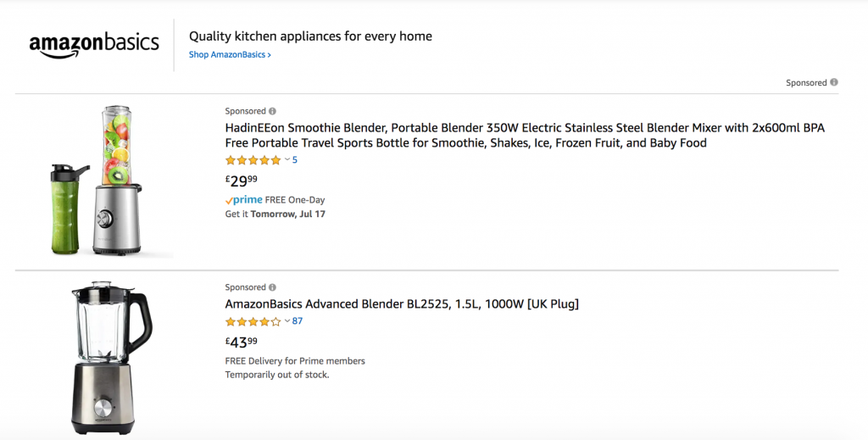Click info icon beside top-right Sponsored label
This screenshot has width=868, height=440.
(x=834, y=82)
